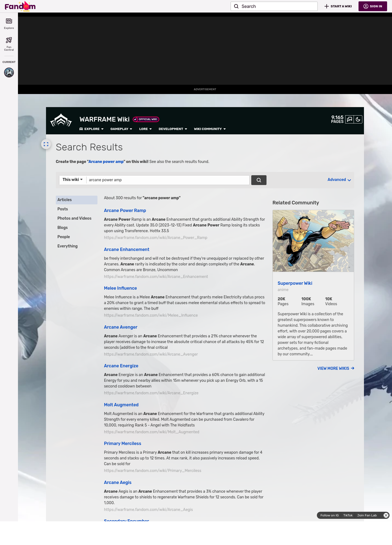Submit search with magnifier button
This screenshot has width=392, height=545.
259,180
